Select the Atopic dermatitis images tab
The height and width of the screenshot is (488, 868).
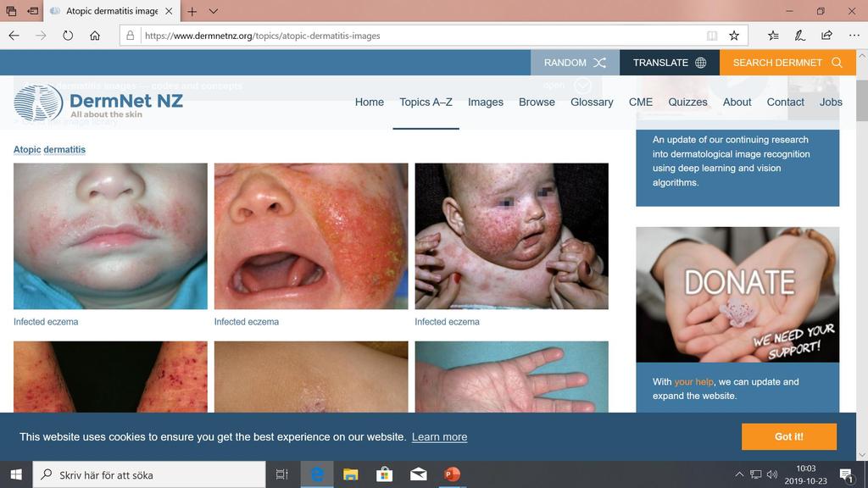point(111,11)
